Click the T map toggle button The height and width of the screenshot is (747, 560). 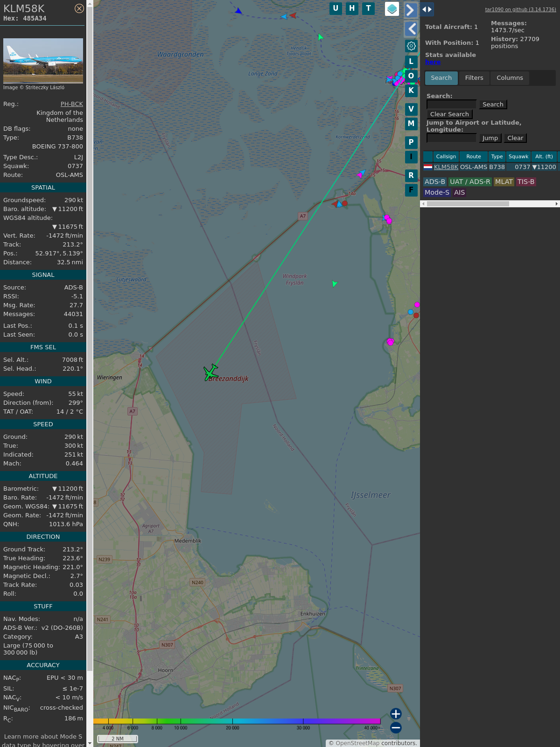[369, 8]
